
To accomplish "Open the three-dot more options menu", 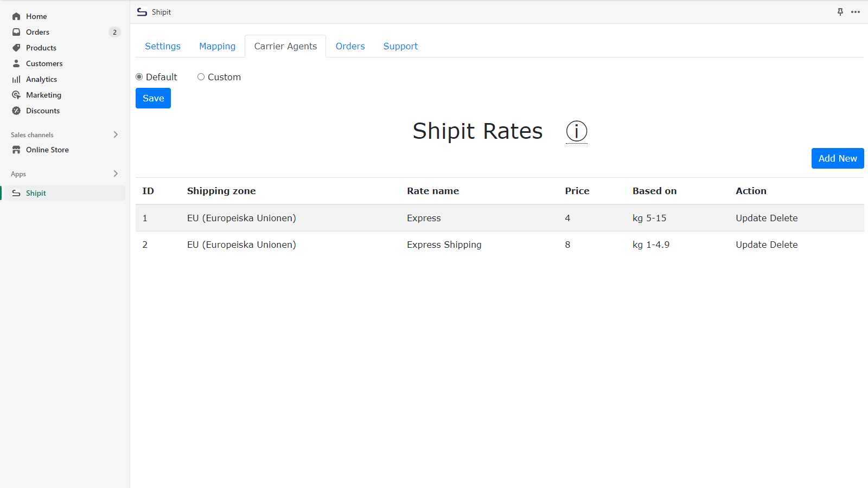I will click(856, 12).
